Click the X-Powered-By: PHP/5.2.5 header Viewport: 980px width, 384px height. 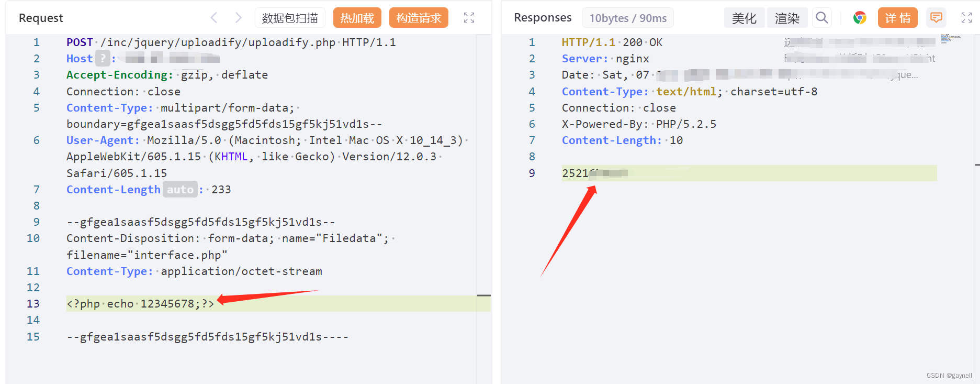[639, 124]
